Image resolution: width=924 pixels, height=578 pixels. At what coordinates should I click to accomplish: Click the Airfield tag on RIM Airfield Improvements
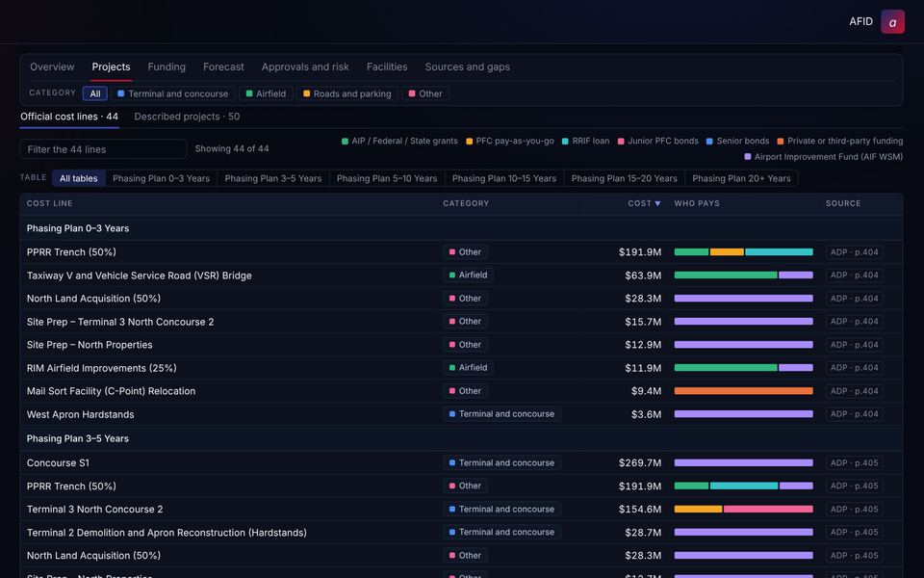(468, 368)
